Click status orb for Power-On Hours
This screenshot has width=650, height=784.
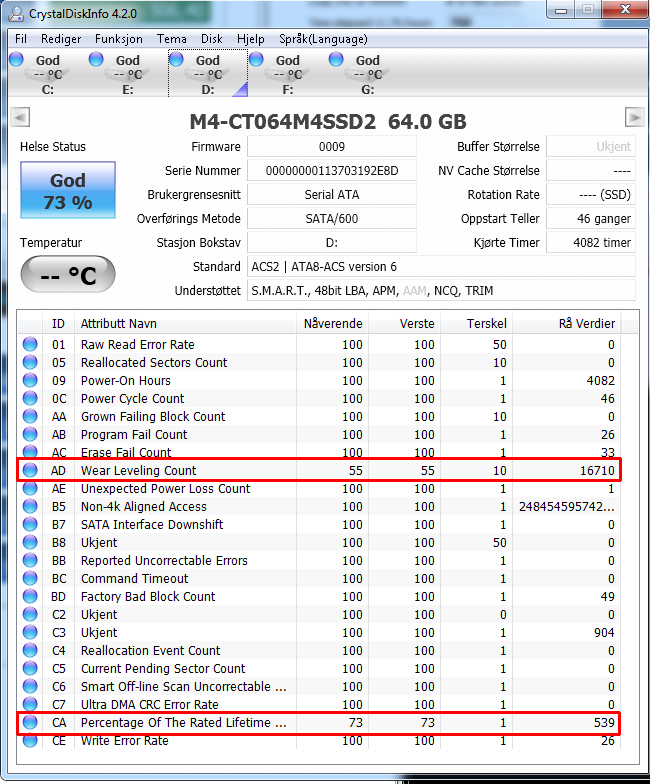(x=30, y=380)
